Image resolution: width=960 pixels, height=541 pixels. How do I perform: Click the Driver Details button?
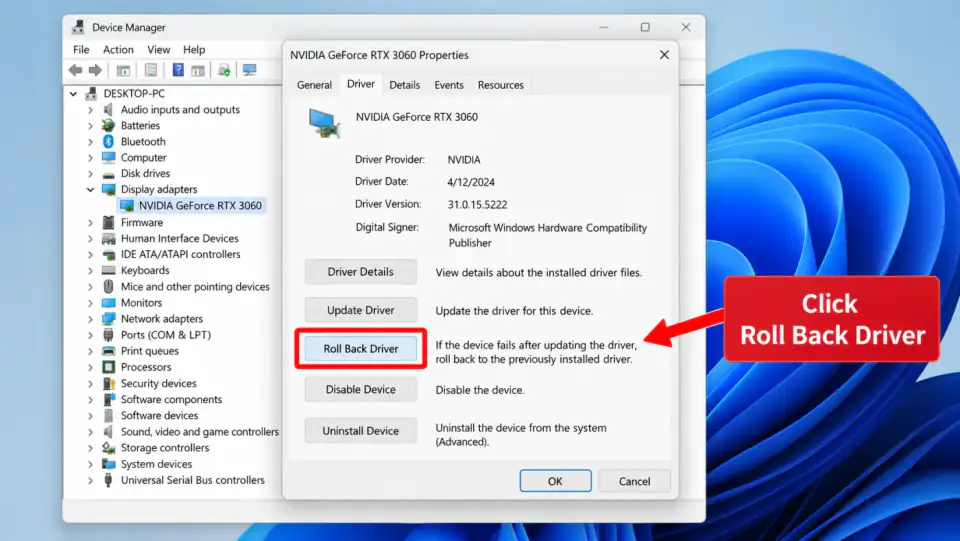tap(361, 272)
